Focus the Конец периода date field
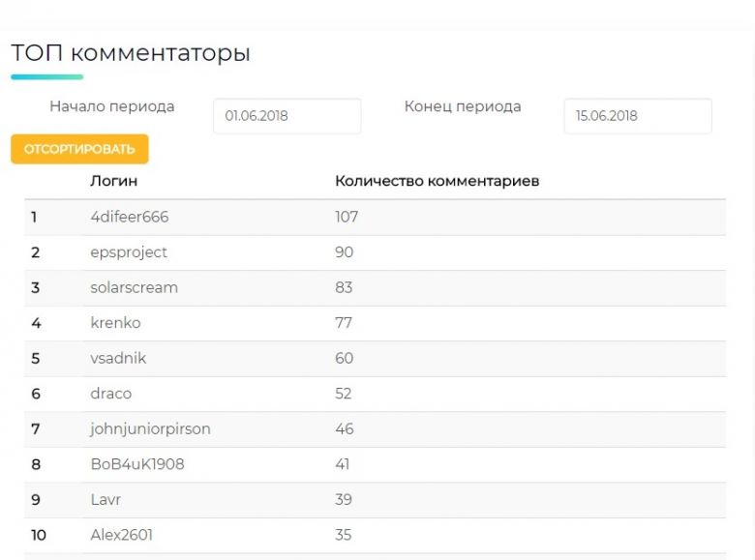 [x=638, y=116]
